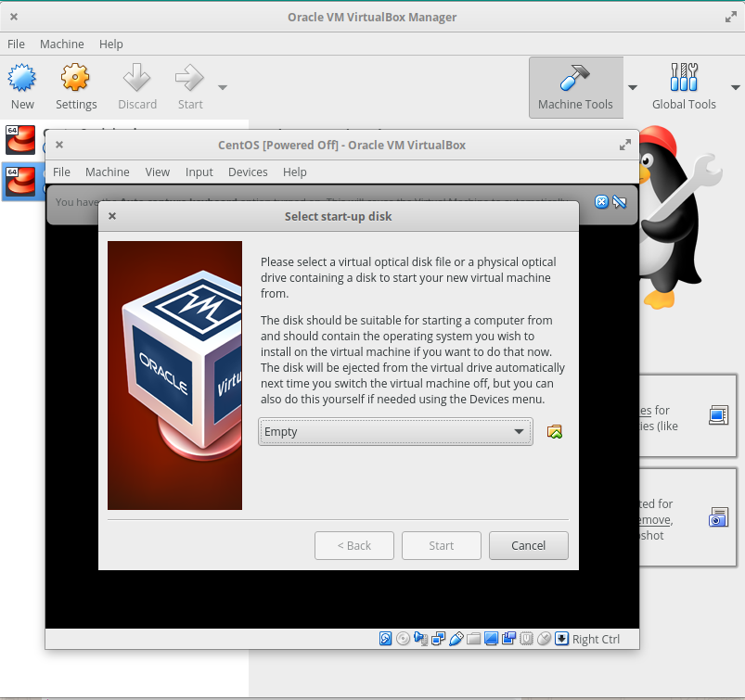Open the View menu in the CentOS window
The height and width of the screenshot is (700, 745).
click(158, 172)
